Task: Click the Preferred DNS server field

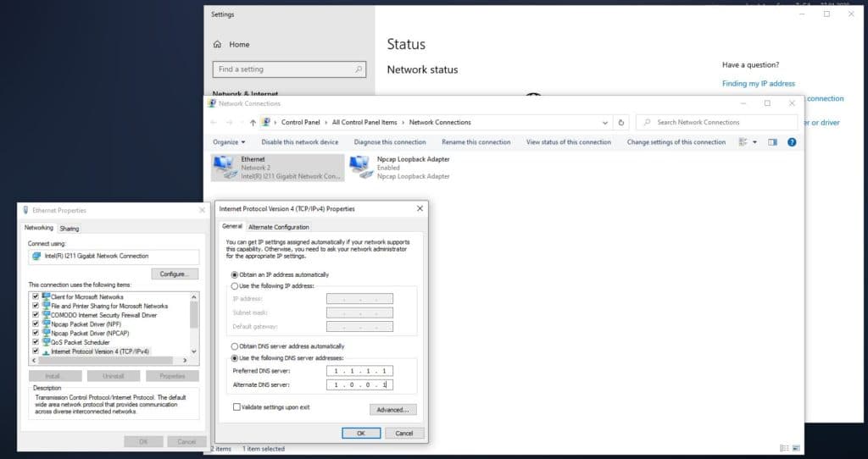Action: pos(359,371)
